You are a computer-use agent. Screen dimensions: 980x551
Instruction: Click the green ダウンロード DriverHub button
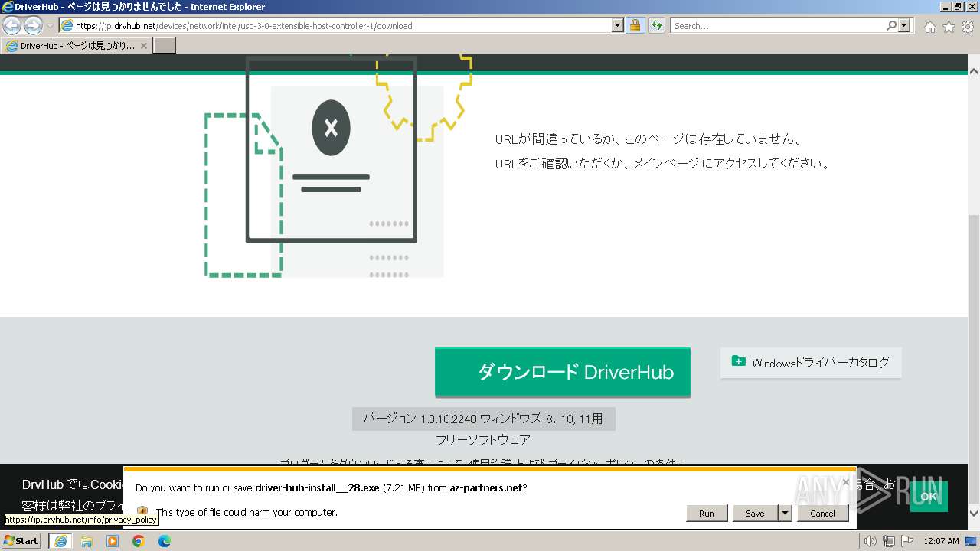click(563, 373)
